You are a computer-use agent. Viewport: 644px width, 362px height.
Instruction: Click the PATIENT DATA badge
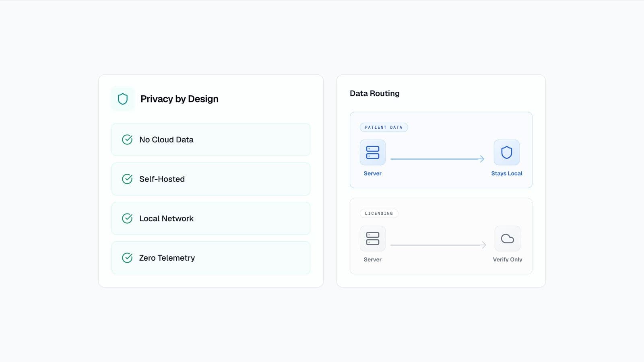(384, 128)
